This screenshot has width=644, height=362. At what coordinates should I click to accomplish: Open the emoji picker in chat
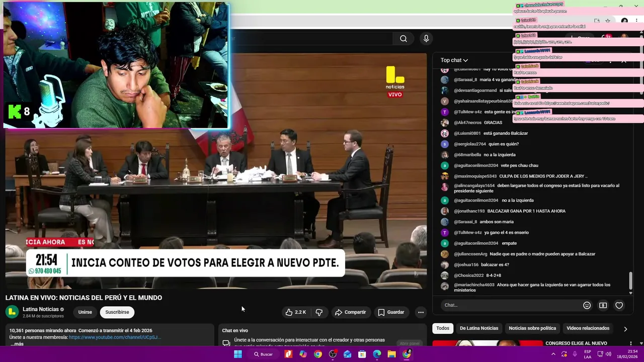pyautogui.click(x=587, y=305)
